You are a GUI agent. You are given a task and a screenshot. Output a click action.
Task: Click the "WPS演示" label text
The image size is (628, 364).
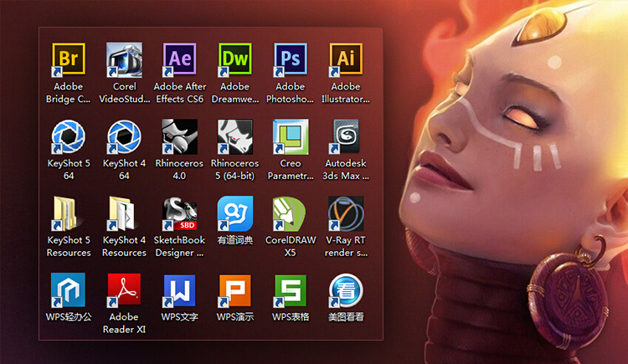(235, 317)
